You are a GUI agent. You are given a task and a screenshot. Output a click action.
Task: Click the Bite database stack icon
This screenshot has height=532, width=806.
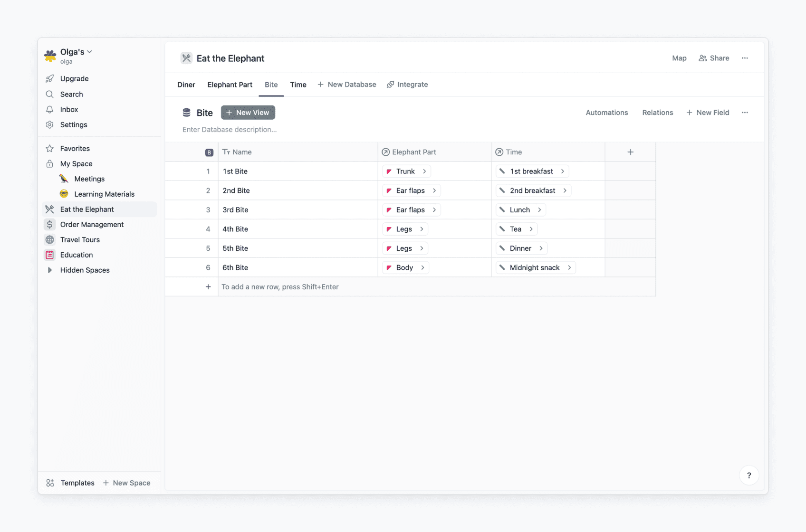pos(187,112)
